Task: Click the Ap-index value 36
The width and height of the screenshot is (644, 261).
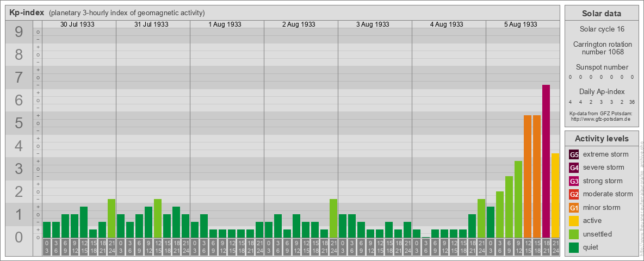Action: point(631,102)
